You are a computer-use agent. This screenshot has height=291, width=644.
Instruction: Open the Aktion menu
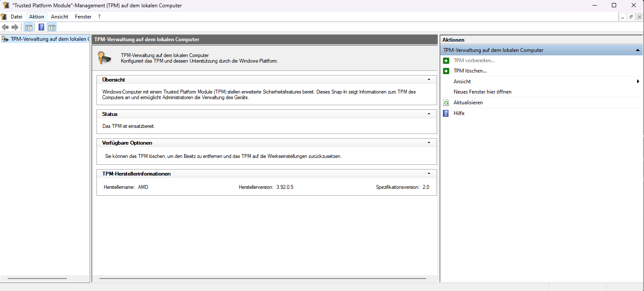36,16
